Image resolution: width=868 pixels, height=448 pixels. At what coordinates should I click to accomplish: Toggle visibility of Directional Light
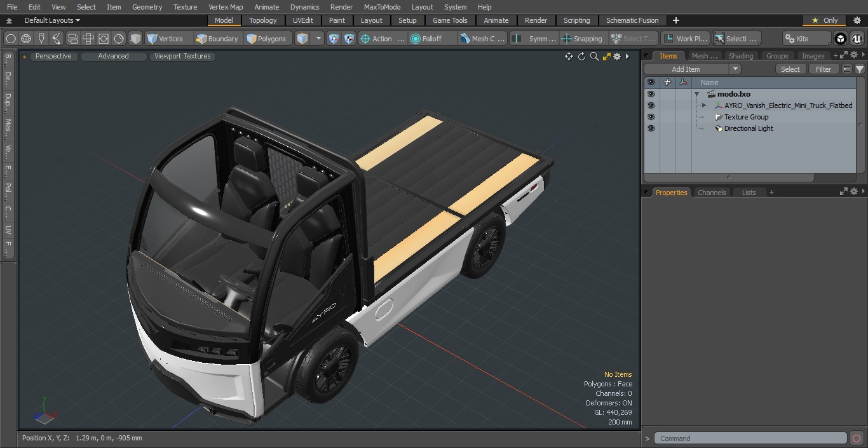651,128
